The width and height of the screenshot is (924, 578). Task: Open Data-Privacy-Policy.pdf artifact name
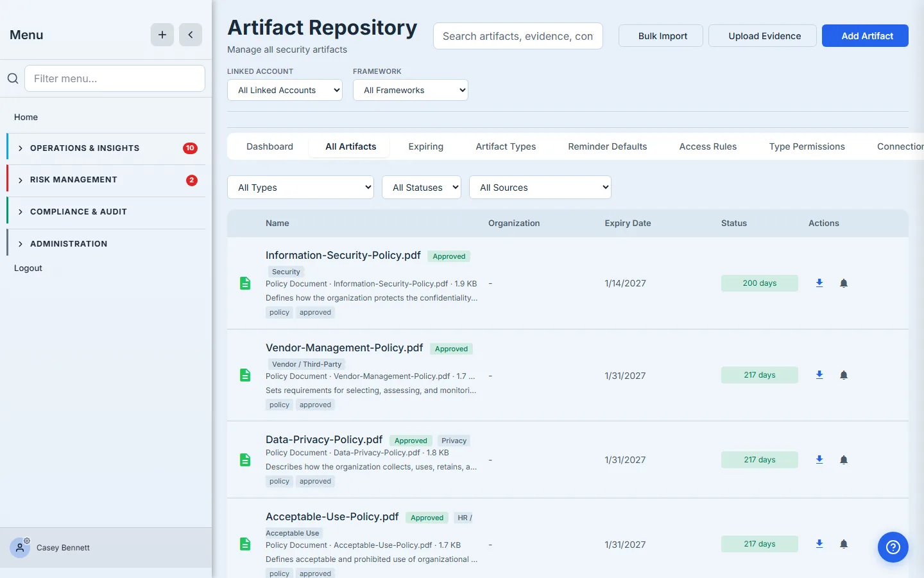point(324,439)
